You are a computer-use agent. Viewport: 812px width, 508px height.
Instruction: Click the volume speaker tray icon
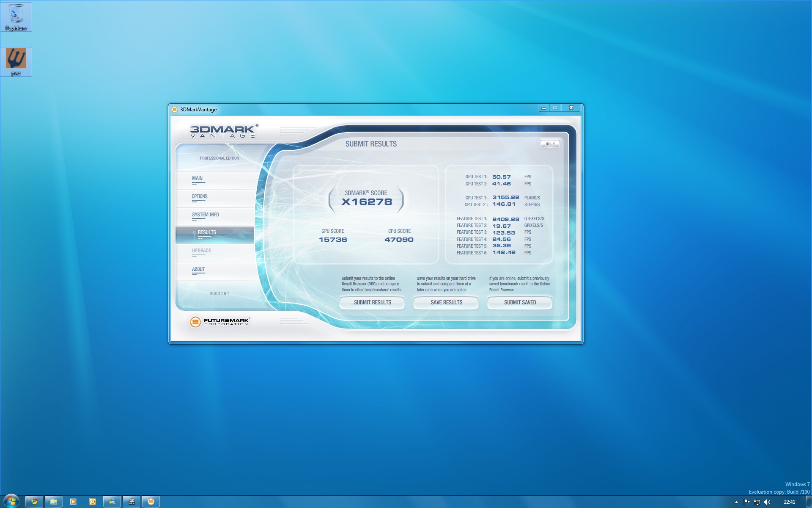click(767, 502)
